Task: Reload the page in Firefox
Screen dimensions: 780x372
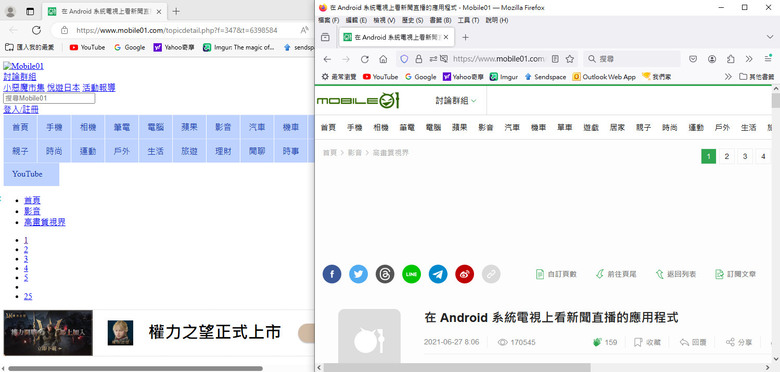Action: click(x=365, y=59)
